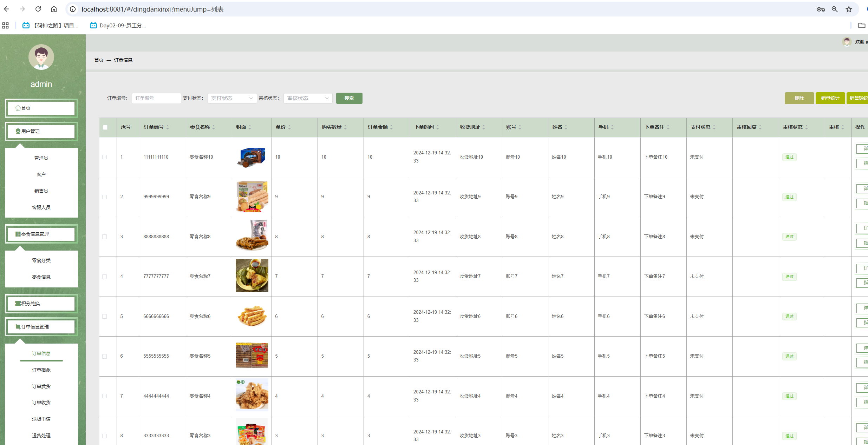868x445 pixels.
Task: Sort by 订单编号 column arrows
Action: coord(168,127)
